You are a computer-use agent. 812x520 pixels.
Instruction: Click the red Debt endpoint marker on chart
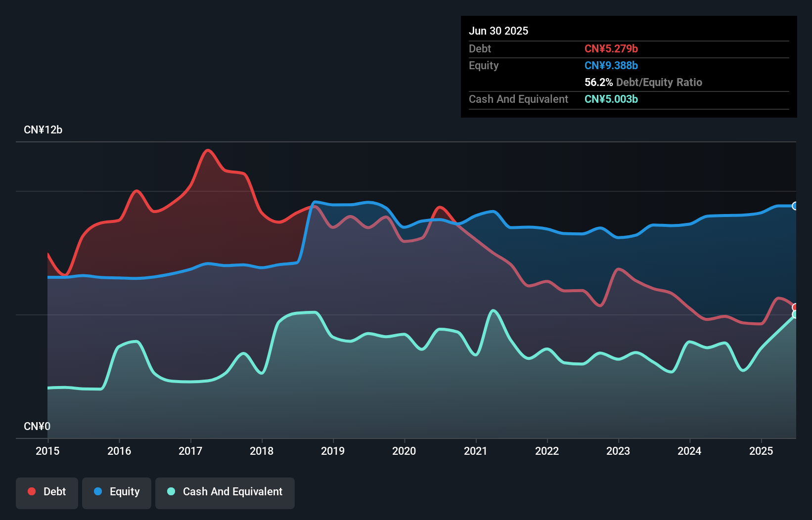[795, 307]
